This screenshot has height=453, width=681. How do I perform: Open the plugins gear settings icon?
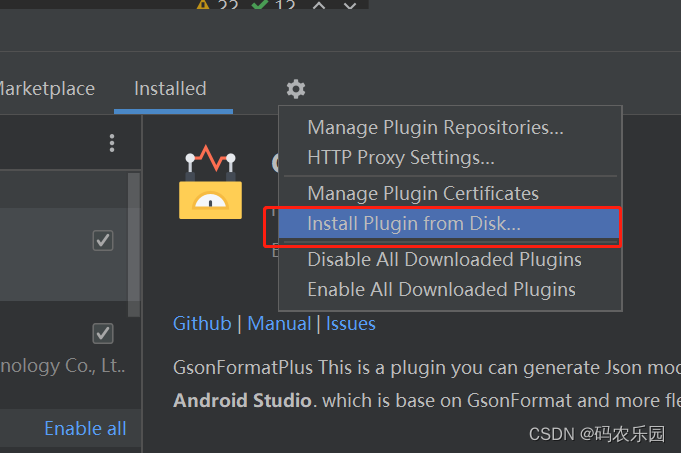(x=296, y=89)
